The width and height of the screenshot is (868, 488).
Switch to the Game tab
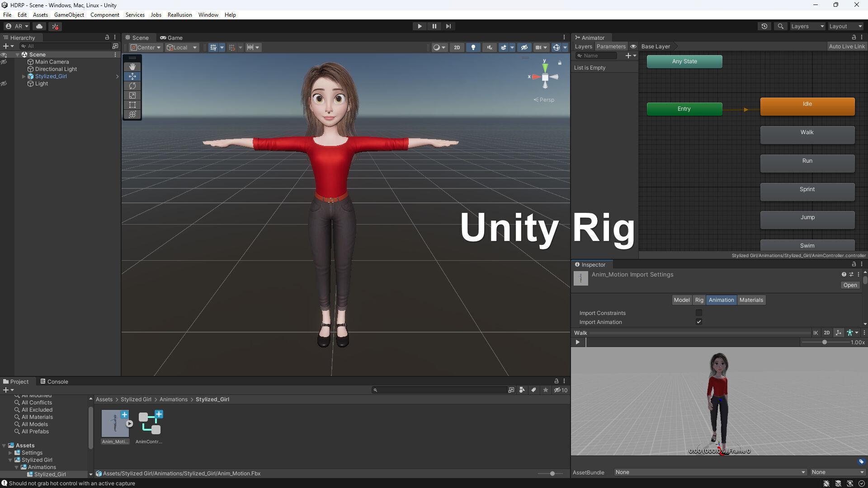(x=171, y=38)
